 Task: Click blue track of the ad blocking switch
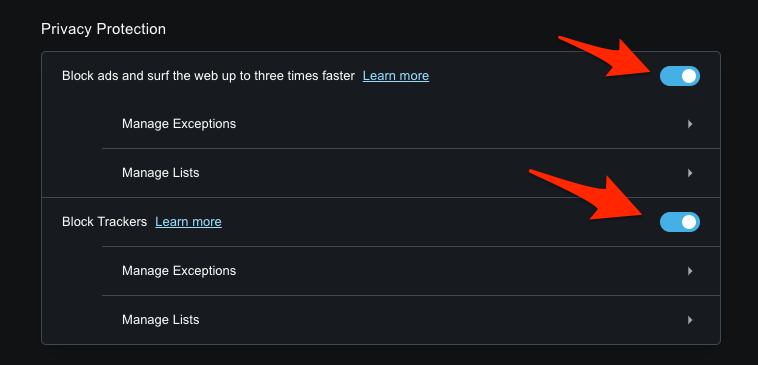[670, 76]
